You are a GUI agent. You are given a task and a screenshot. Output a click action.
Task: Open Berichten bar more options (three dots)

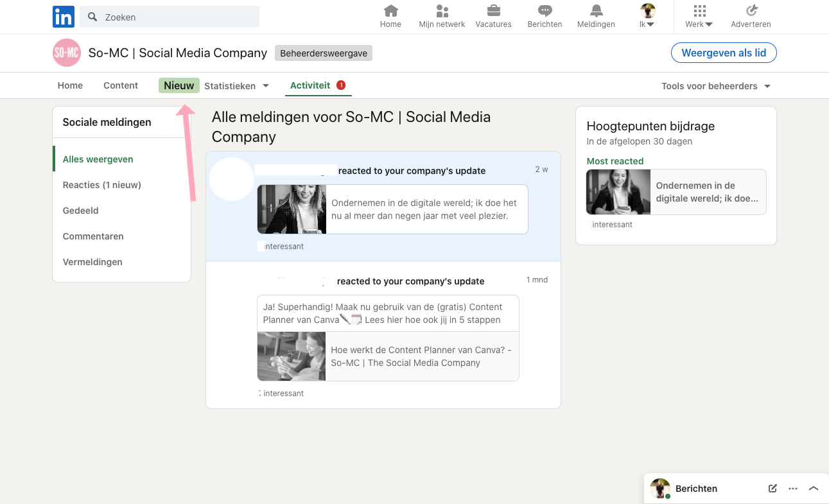pyautogui.click(x=793, y=489)
